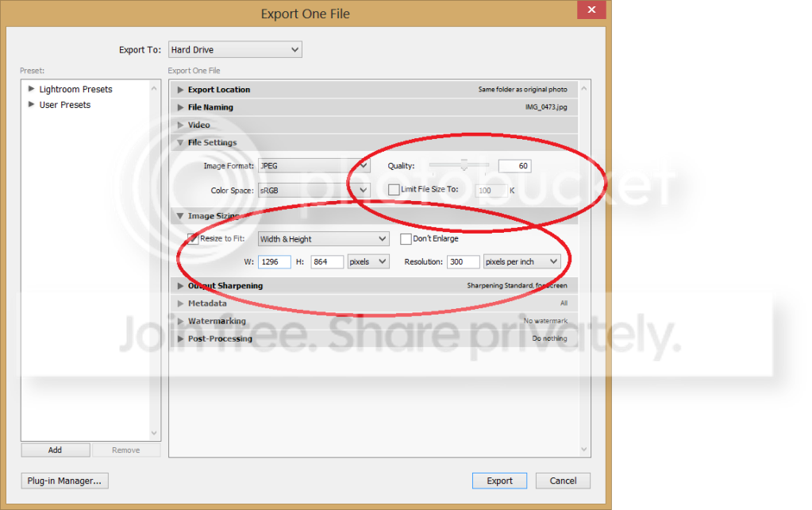Toggle the Resize to Fit checkbox
The width and height of the screenshot is (812, 510).
click(x=193, y=238)
